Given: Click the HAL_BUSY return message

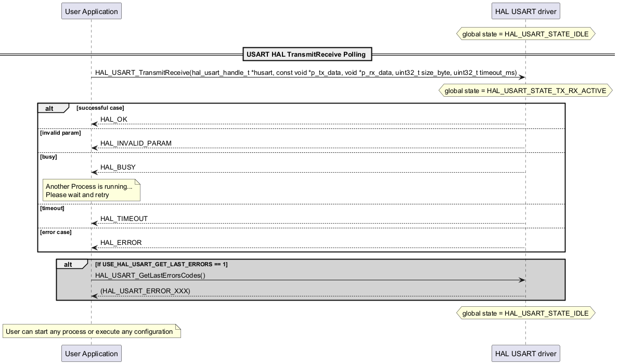Looking at the screenshot, I should [118, 167].
